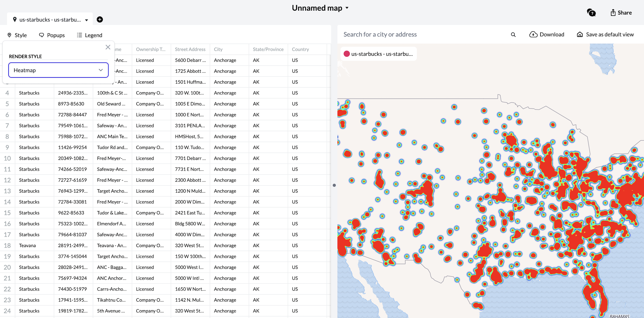Expand the us-starbucks dataset tab dropdown

pos(87,19)
